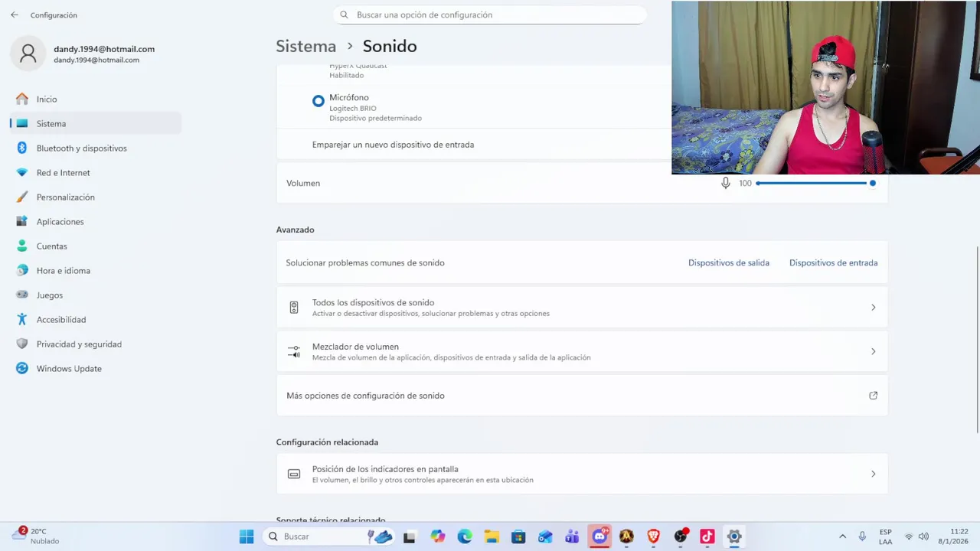
Task: Click the mixer sliders icon for Mezclador de volumen
Action: (294, 352)
